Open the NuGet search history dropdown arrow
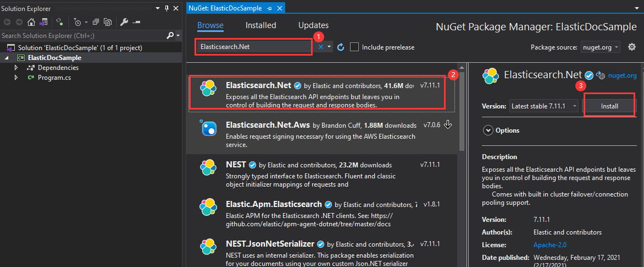Image resolution: width=644 pixels, height=267 pixels. click(x=329, y=47)
